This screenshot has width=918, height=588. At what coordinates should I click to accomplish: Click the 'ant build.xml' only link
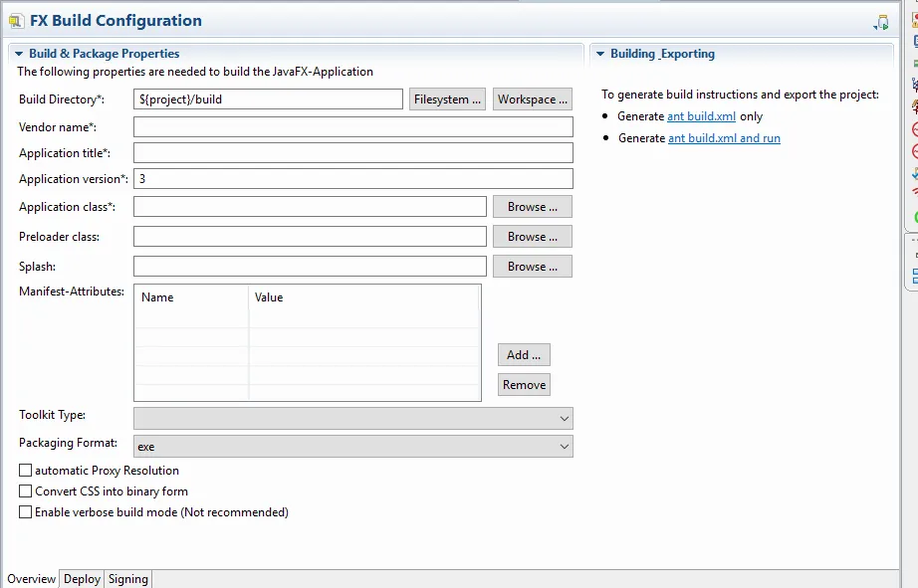pos(701,116)
